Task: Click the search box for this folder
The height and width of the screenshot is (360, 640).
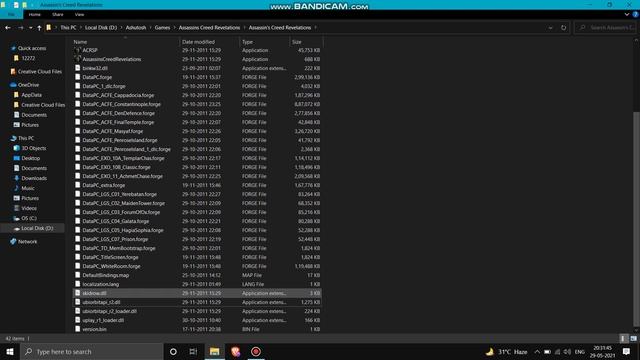Action: coord(606,28)
